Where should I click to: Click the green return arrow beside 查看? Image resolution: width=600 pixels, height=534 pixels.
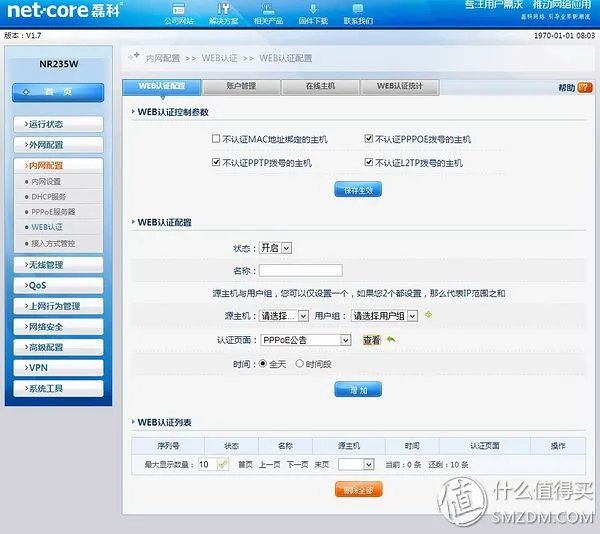tap(391, 339)
